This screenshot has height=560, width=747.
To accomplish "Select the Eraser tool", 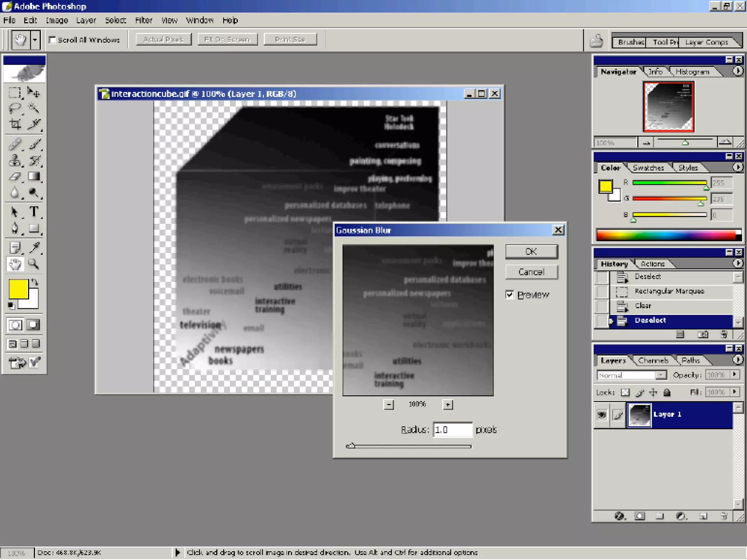I will pos(15,177).
